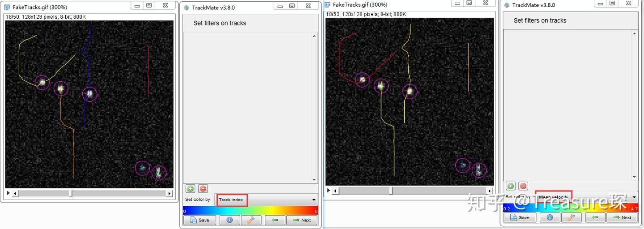Play animation in right FakeTracks window
644x229 pixels.
click(x=329, y=191)
